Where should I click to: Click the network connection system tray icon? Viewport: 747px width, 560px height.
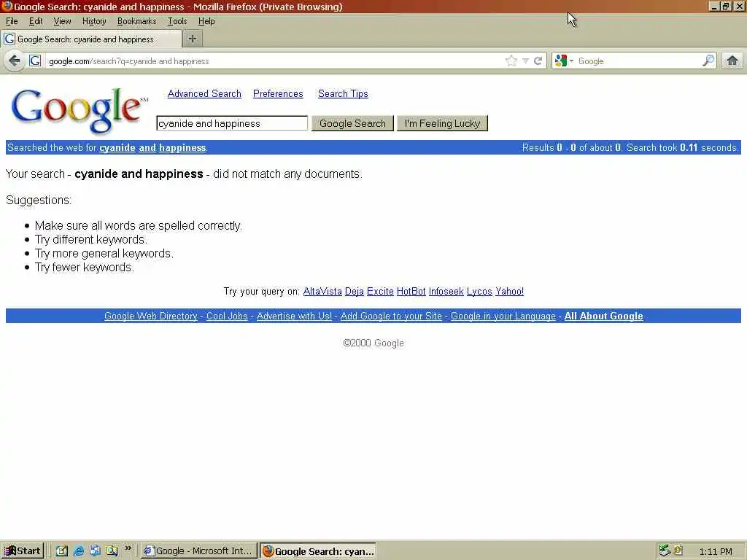665,551
